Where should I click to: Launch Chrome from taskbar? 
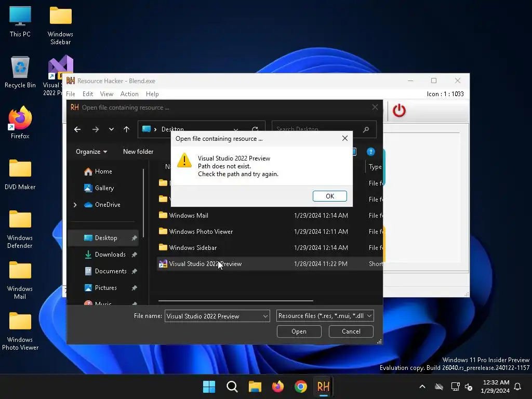coord(301,387)
